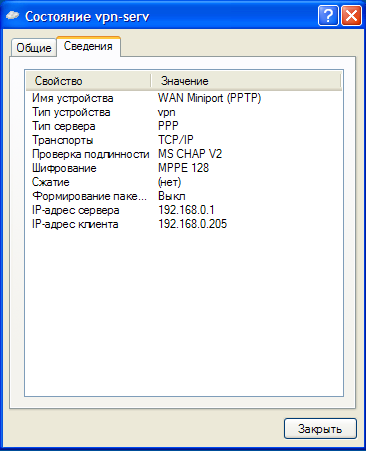
Task: Switch to the Общие tab
Action: (x=34, y=48)
